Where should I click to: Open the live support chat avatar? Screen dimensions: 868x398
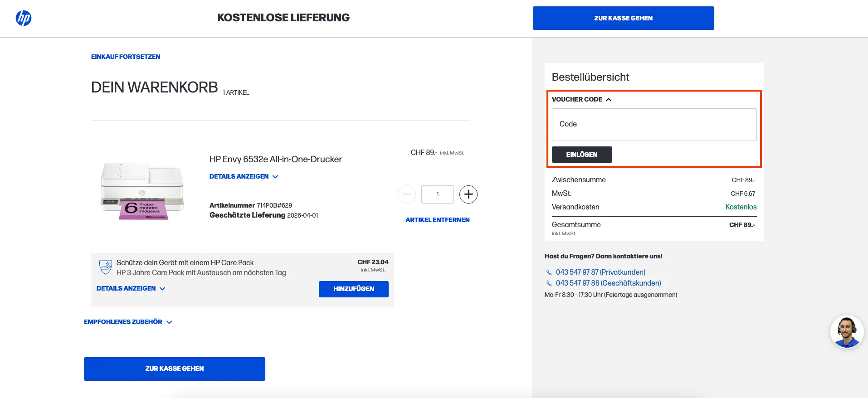click(x=846, y=331)
